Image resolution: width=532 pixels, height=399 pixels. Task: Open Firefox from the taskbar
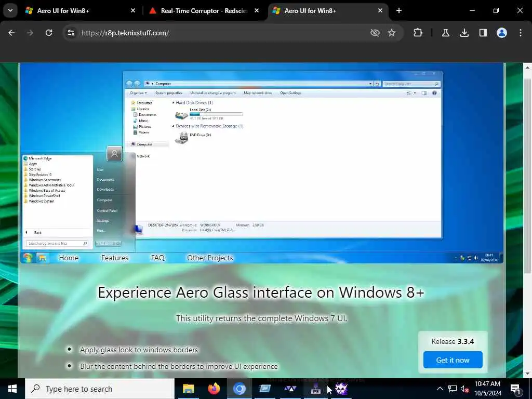tap(214, 389)
